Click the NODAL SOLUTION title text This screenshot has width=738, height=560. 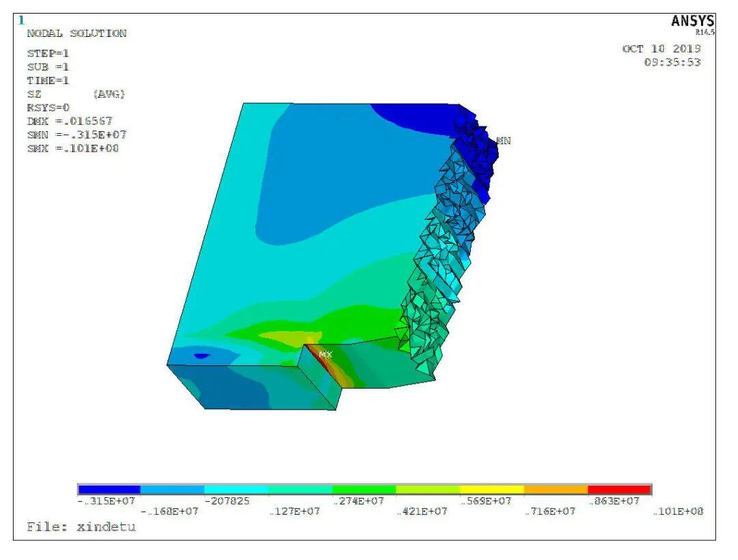click(77, 33)
